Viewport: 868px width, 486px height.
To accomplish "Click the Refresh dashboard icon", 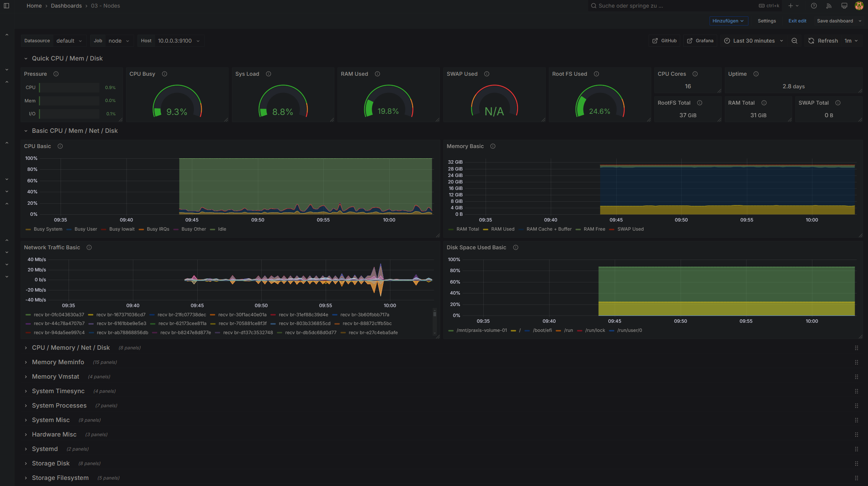I will [x=811, y=41].
